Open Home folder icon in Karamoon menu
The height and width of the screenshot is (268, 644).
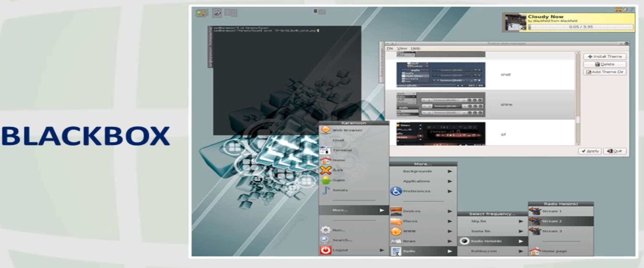pyautogui.click(x=325, y=160)
